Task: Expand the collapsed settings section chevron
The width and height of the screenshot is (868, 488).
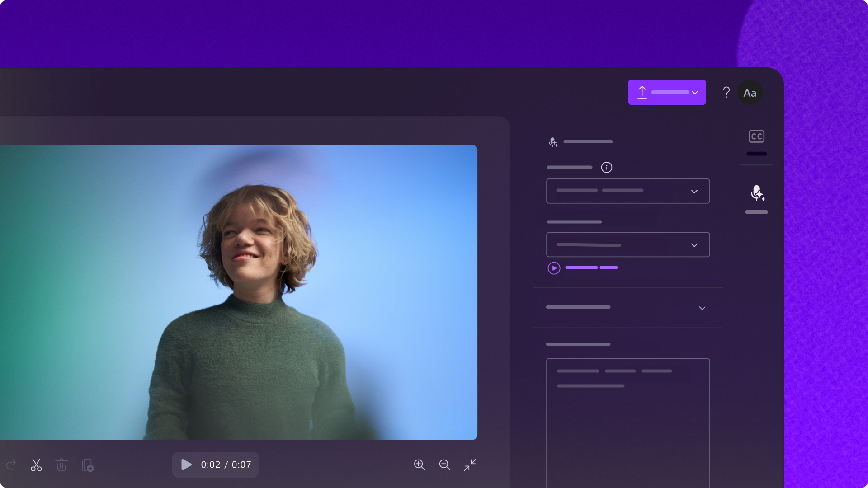Action: pyautogui.click(x=702, y=308)
